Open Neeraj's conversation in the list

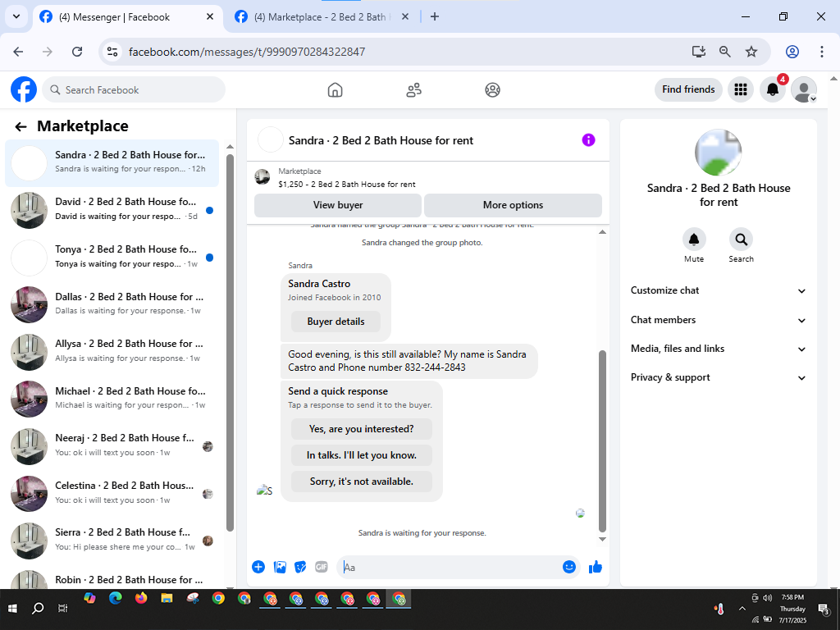[112, 446]
